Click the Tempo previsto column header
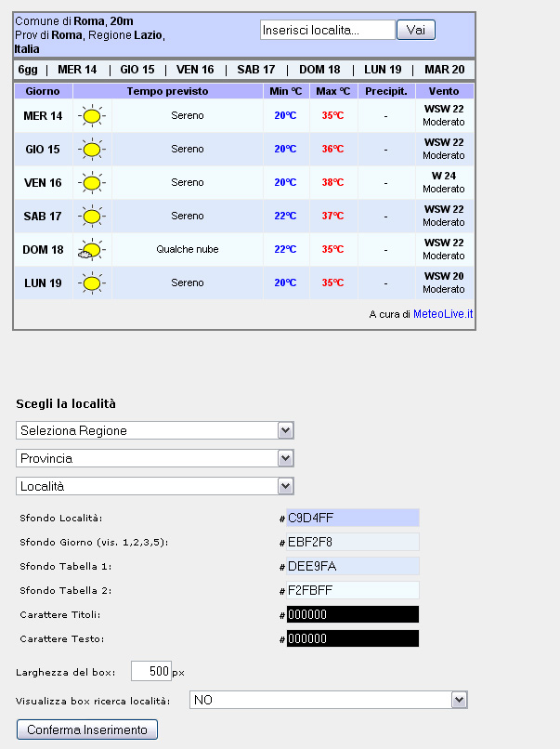Viewport: 560px width, 749px height. pyautogui.click(x=167, y=91)
